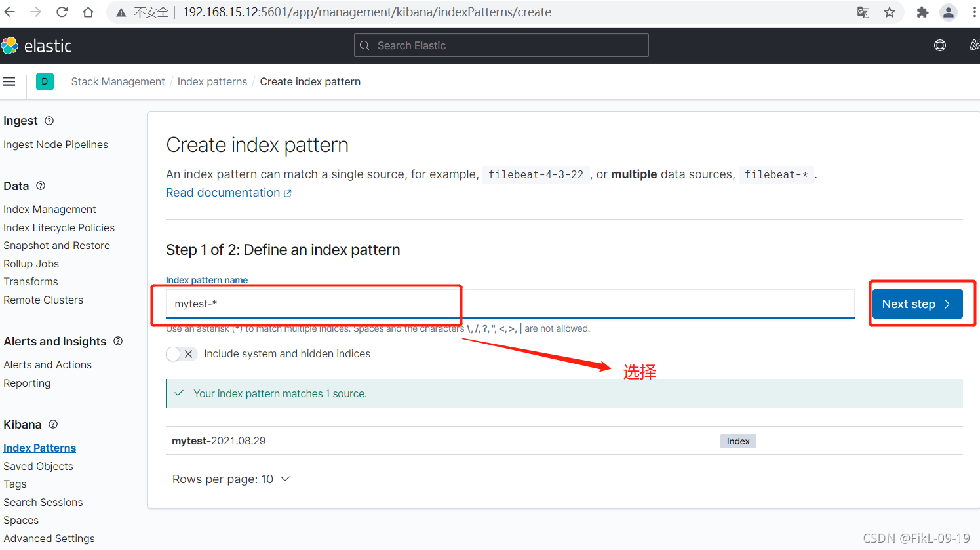Open Search Sessions
Screen dimensions: 980x550
point(43,502)
